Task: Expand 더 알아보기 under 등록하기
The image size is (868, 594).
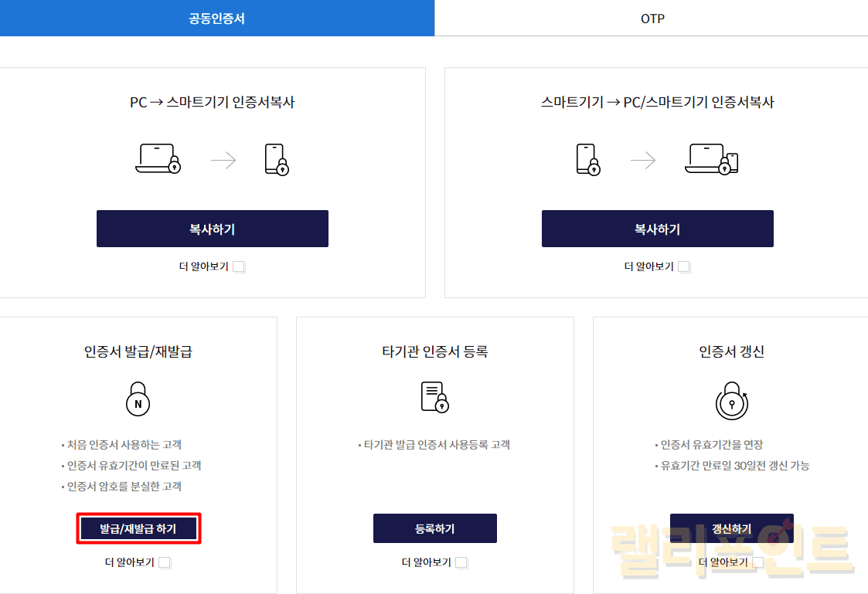Action: coord(461,563)
